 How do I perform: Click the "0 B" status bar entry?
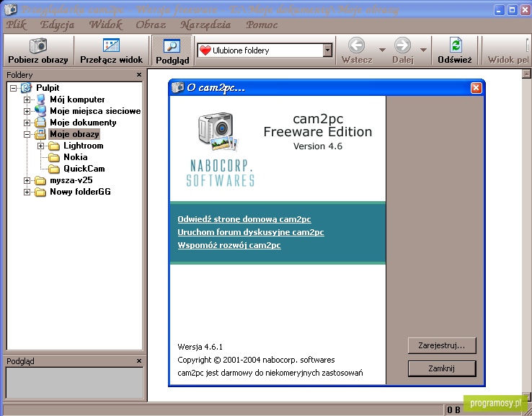453,410
